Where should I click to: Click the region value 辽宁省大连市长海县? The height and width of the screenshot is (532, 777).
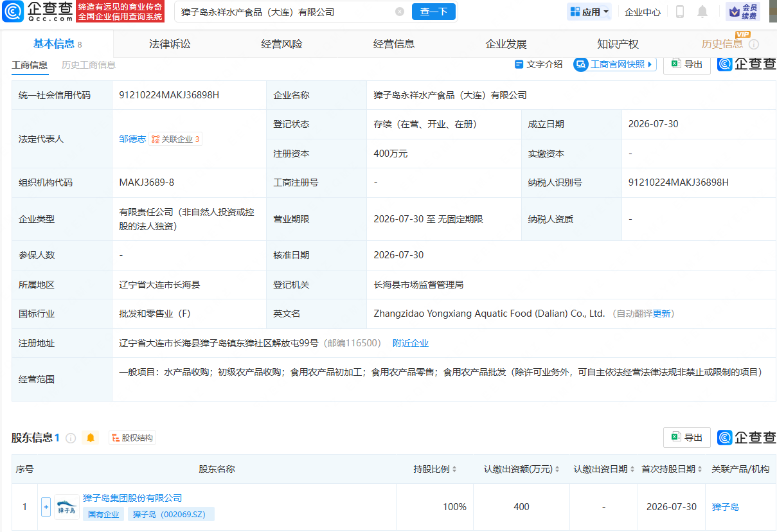160,284
